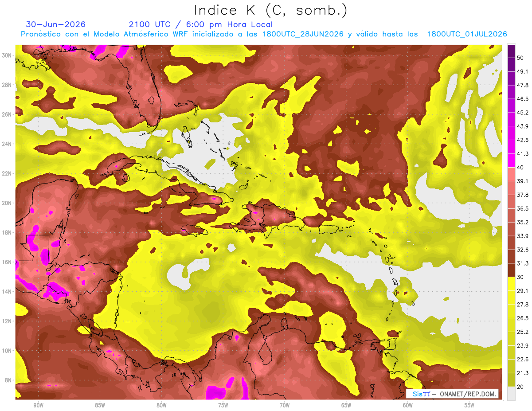Image resolution: width=532 pixels, height=411 pixels.
Task: Click the colorbar label "20"
Action: [521, 387]
